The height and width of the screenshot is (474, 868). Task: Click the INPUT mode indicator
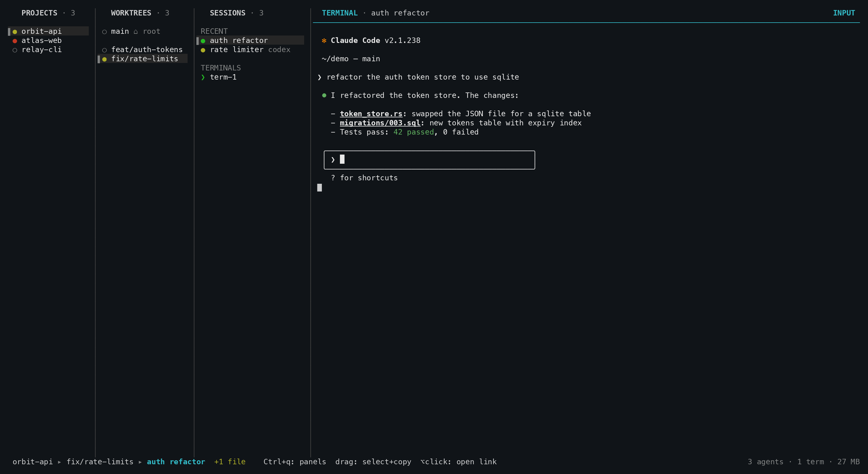click(844, 13)
